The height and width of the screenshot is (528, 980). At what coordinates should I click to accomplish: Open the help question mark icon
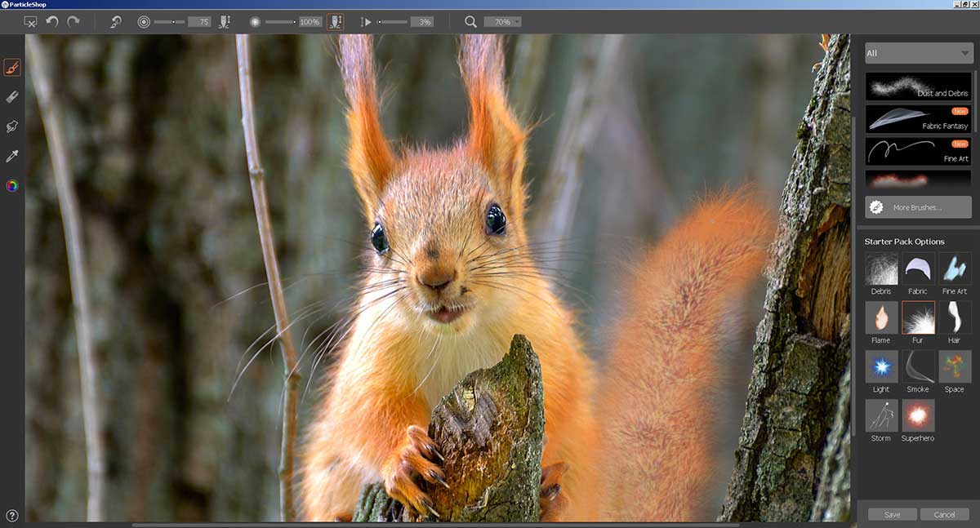12,515
